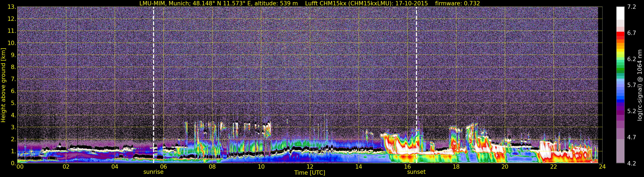Click the time tick label 14
Image resolution: width=644 pixels, height=177 pixels.
[358, 167]
